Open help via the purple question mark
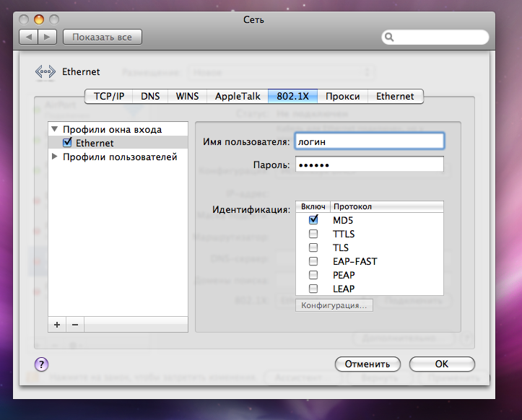Viewport: 522px width, 420px height. click(x=41, y=364)
